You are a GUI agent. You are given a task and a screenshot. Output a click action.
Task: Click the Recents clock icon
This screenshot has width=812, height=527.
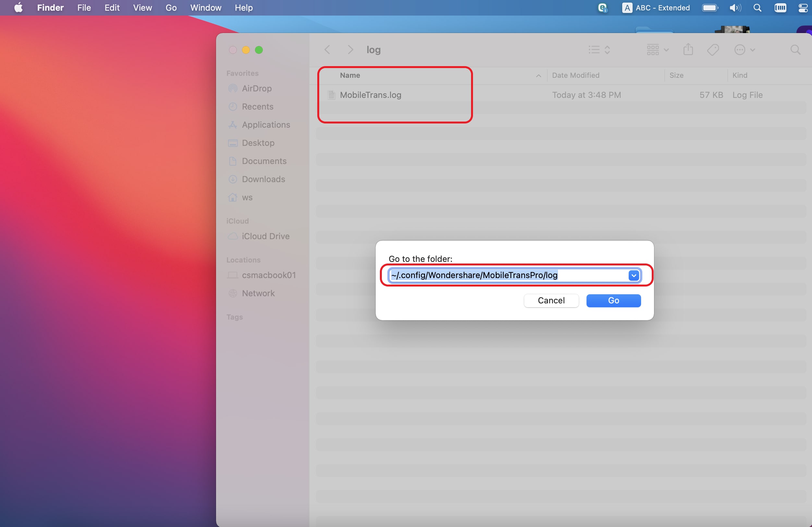233,106
